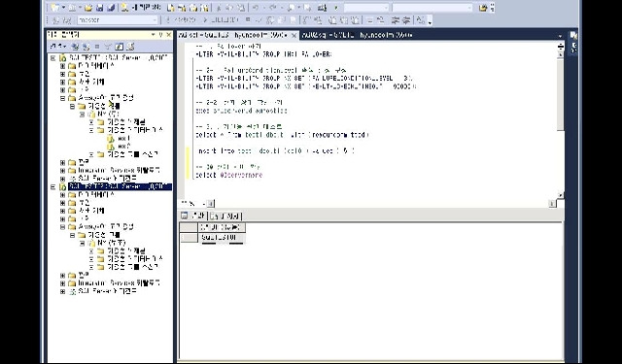The width and height of the screenshot is (622, 364).
Task: Click the Connect icon in Object Explorer toolbar
Action: point(58,47)
